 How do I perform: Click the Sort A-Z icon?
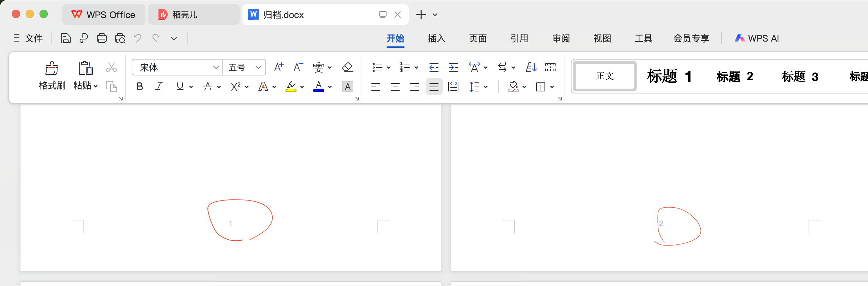[531, 67]
